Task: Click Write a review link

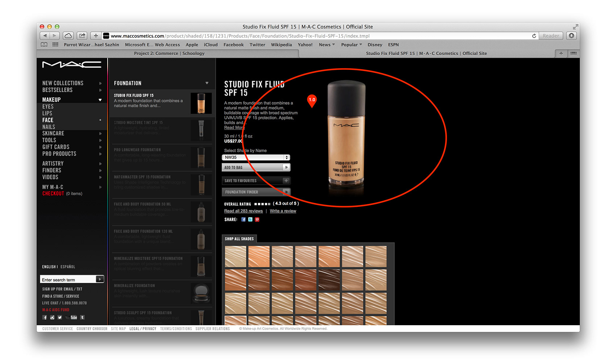Action: coord(283,211)
